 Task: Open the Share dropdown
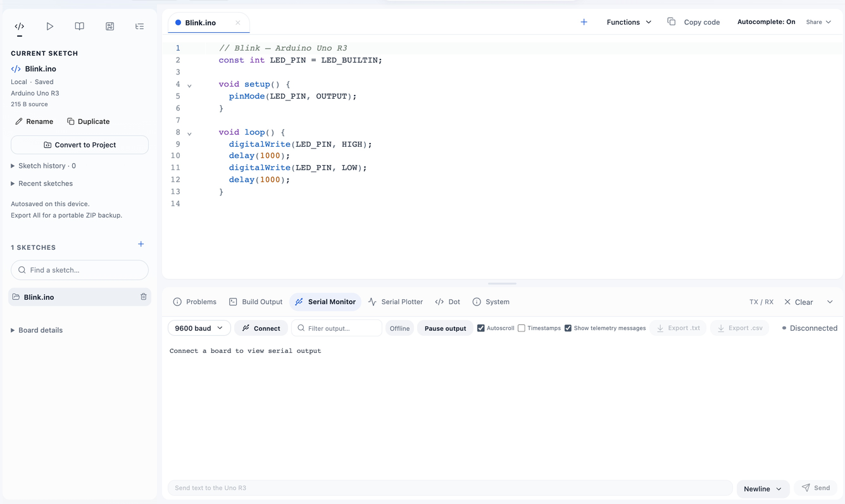tap(818, 22)
